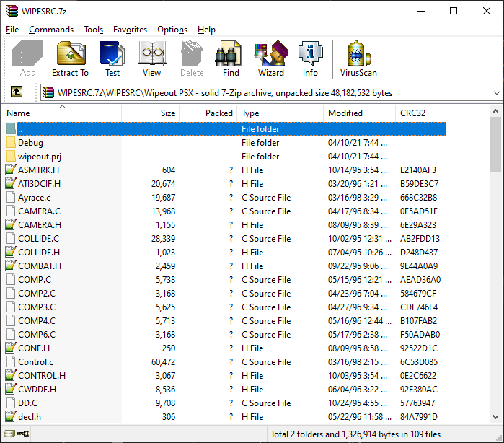Select the COLLIDE.C file name
Screen dimensions: 504x443
(x=38, y=238)
